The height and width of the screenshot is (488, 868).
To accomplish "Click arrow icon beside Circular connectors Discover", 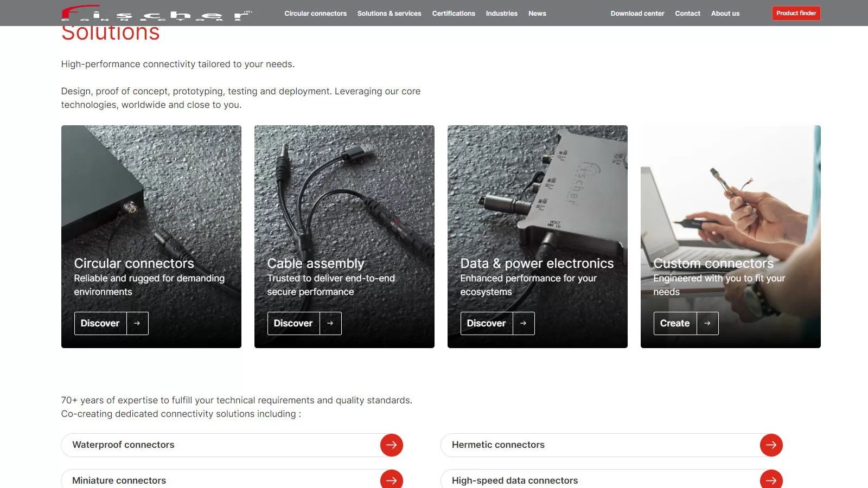I will coord(137,323).
